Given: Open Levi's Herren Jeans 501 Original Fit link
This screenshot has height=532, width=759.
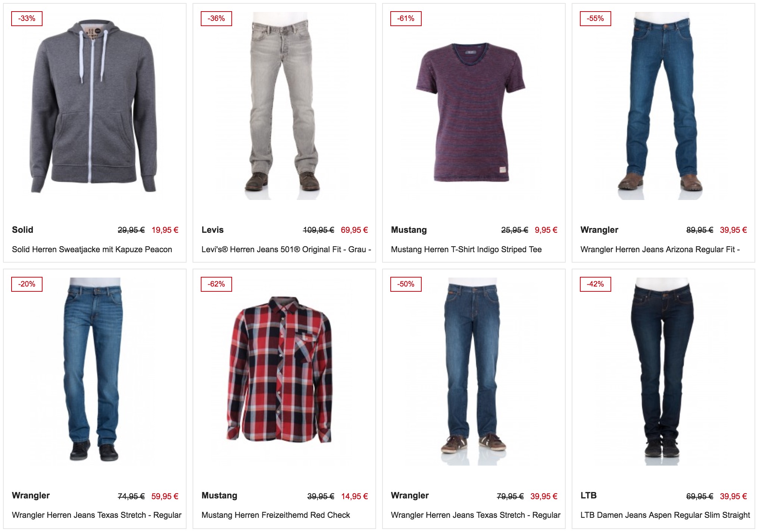Looking at the screenshot, I should tap(286, 250).
